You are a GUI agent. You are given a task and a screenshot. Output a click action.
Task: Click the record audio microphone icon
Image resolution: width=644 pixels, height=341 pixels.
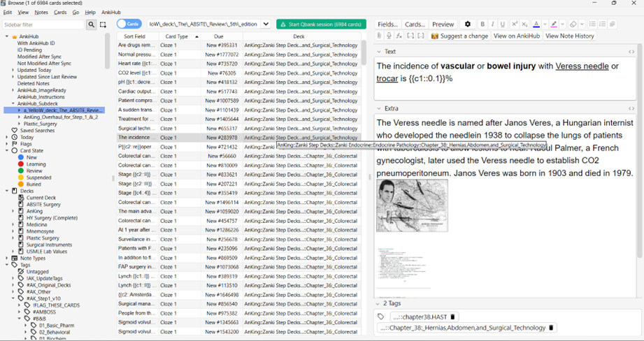point(389,36)
